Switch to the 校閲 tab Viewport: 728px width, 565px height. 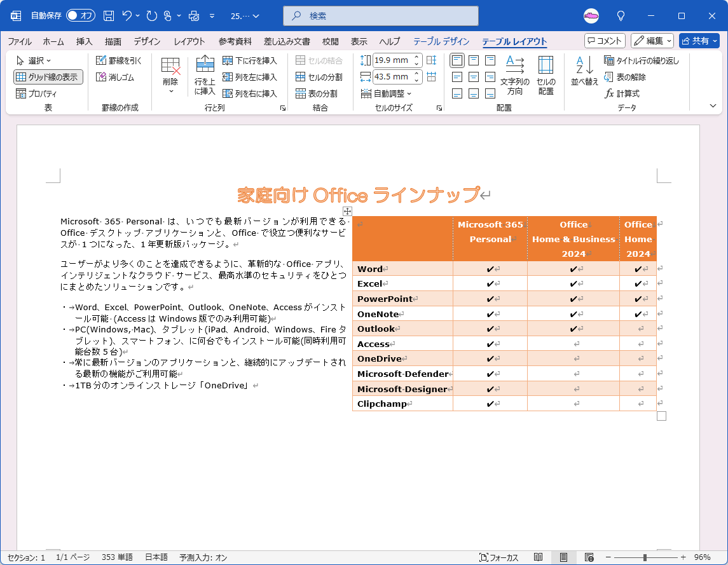click(331, 41)
